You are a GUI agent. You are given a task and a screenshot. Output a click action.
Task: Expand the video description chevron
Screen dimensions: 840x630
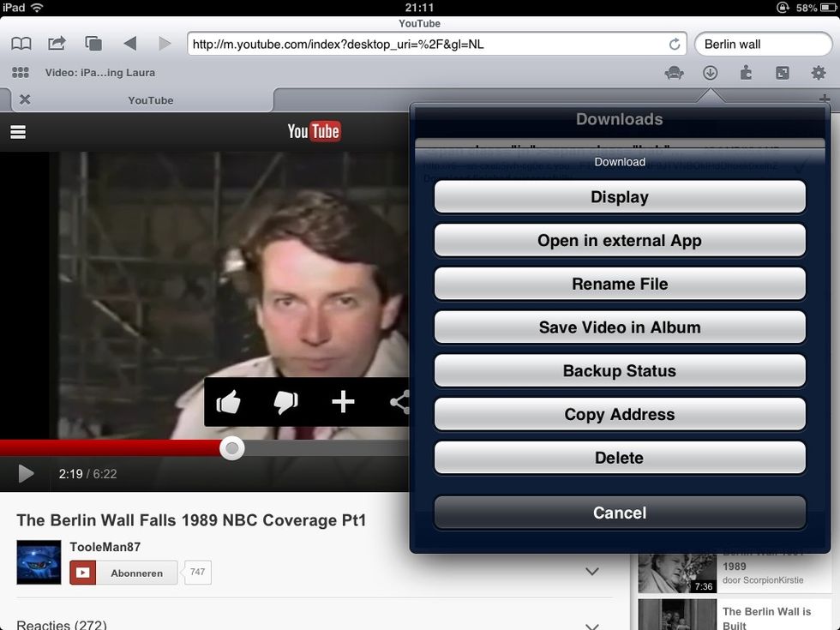[x=591, y=572]
